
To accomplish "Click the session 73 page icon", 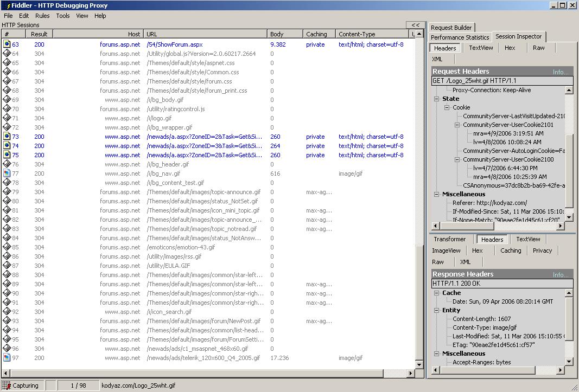I will tap(7, 136).
